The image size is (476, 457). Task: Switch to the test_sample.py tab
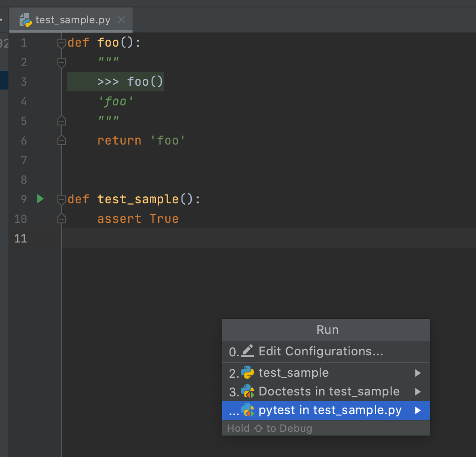click(x=73, y=20)
